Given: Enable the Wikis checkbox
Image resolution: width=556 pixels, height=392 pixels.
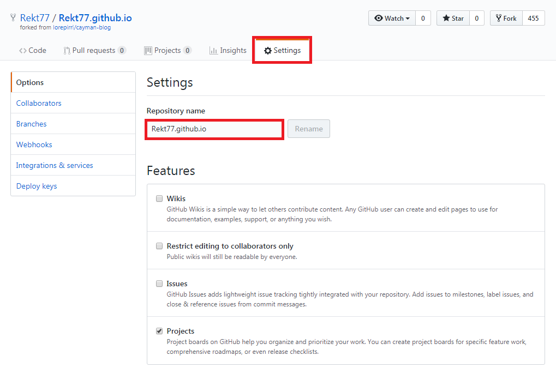Looking at the screenshot, I should click(159, 198).
